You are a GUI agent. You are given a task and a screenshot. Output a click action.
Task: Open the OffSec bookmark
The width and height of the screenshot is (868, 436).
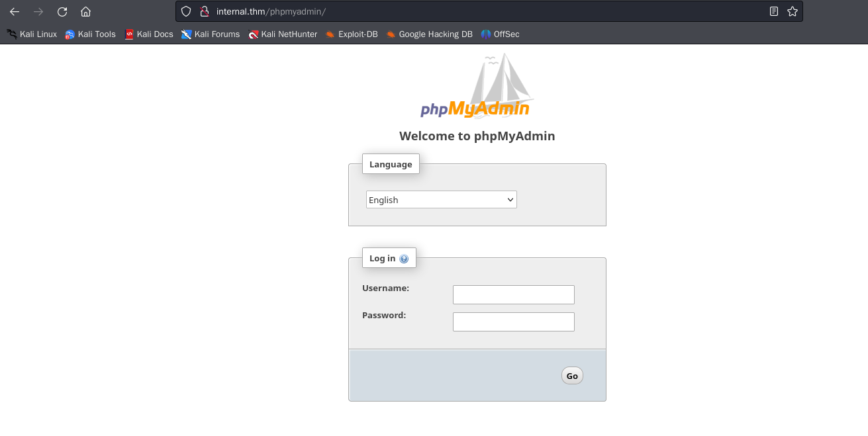(500, 34)
